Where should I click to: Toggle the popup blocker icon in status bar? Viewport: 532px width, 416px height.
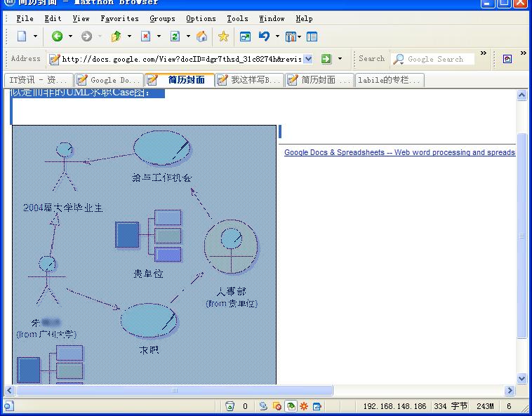click(x=277, y=406)
